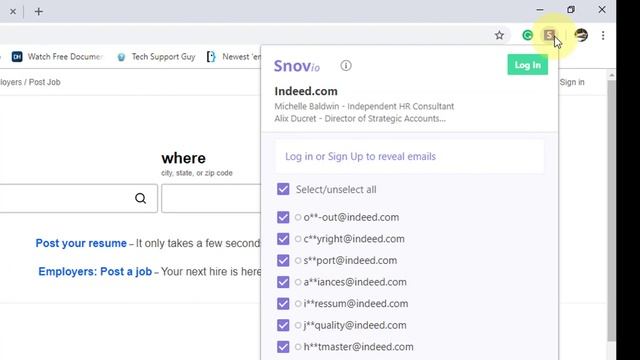Image resolution: width=640 pixels, height=360 pixels.
Task: Select Alix Ducret prospect text
Action: pos(360,118)
